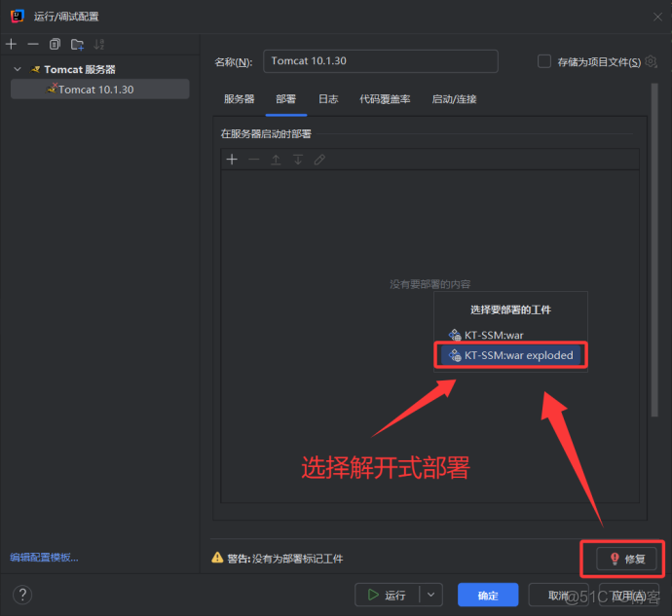Switch to the 代码覆盖率 tab
Screen dimensions: 672x616
pyautogui.click(x=385, y=99)
